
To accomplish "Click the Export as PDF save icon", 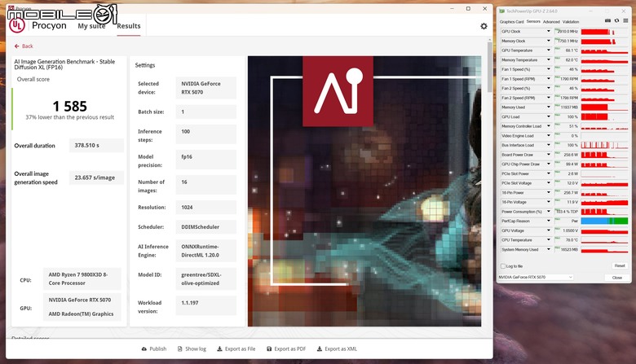I will point(269,349).
